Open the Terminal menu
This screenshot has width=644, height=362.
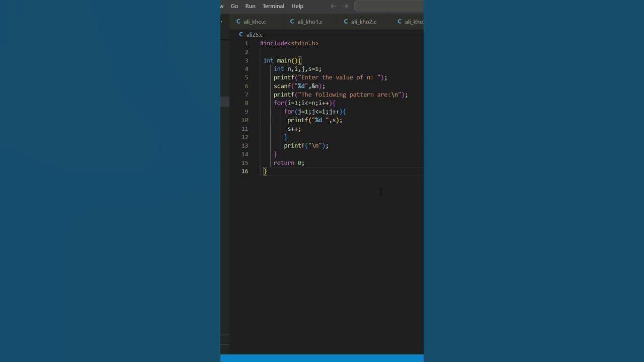point(273,6)
